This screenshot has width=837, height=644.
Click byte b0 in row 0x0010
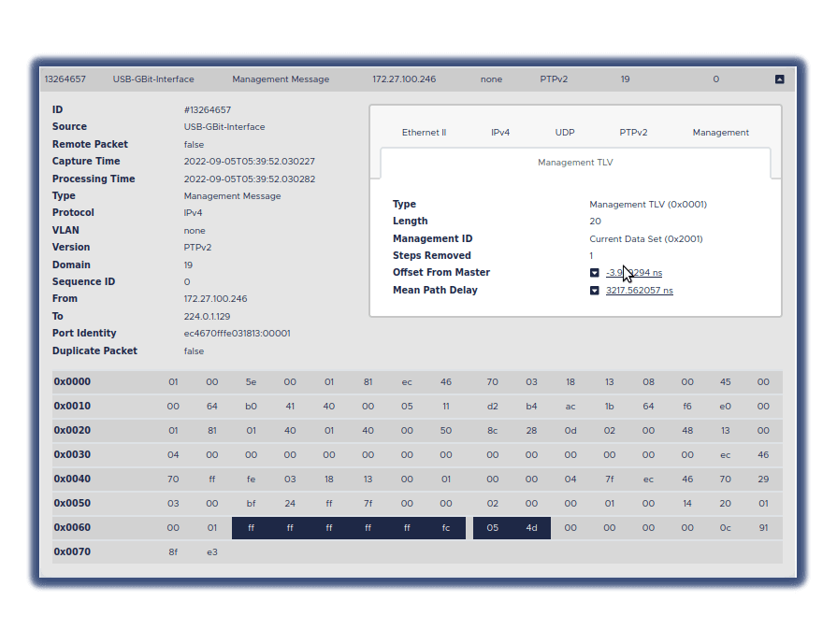pos(251,407)
